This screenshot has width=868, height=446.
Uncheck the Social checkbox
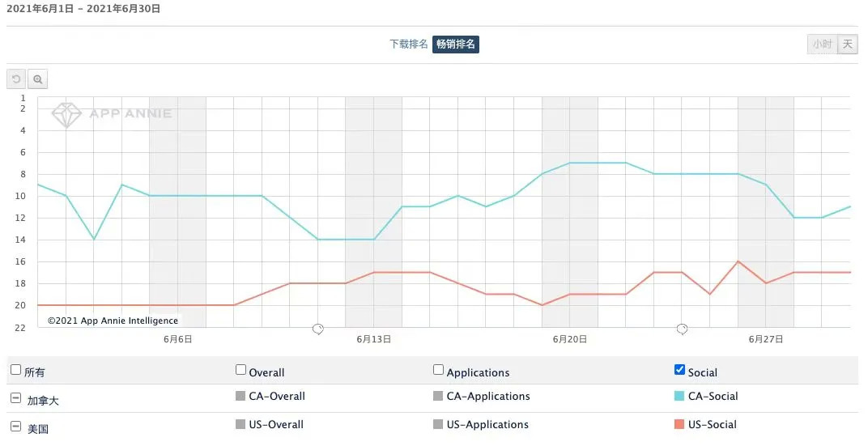[679, 370]
